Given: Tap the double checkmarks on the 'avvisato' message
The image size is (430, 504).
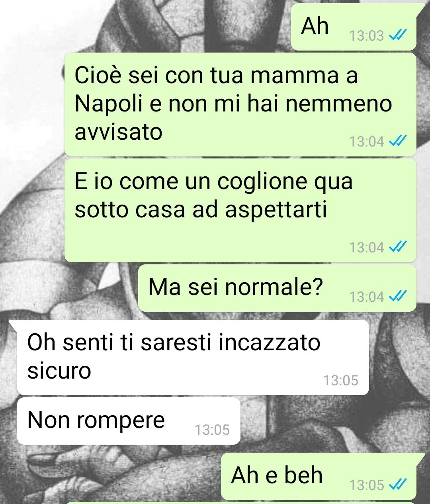Looking at the screenshot, I should click(397, 141).
